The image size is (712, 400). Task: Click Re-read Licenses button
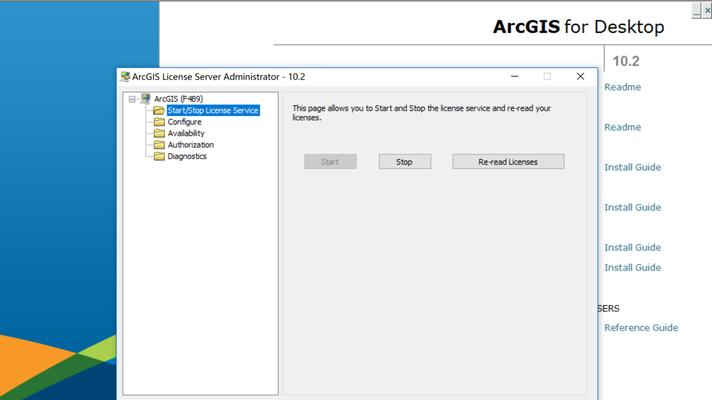[508, 162]
